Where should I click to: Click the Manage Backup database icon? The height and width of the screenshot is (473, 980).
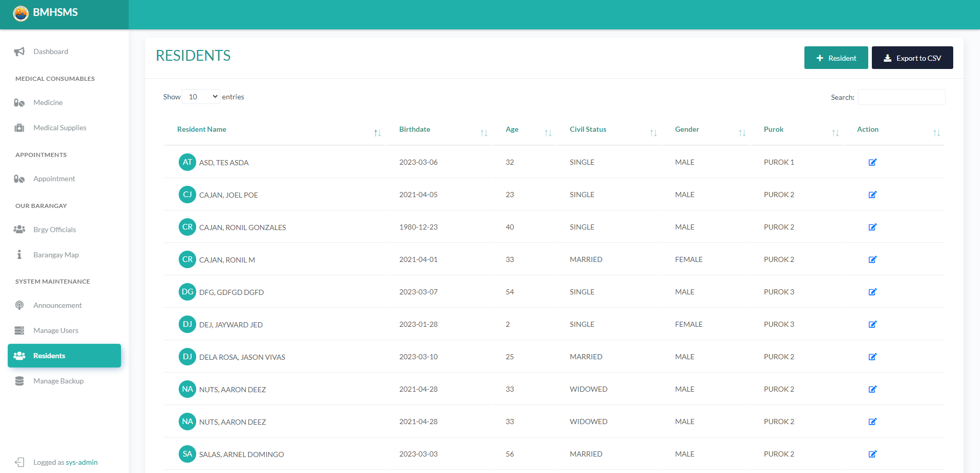click(x=19, y=381)
